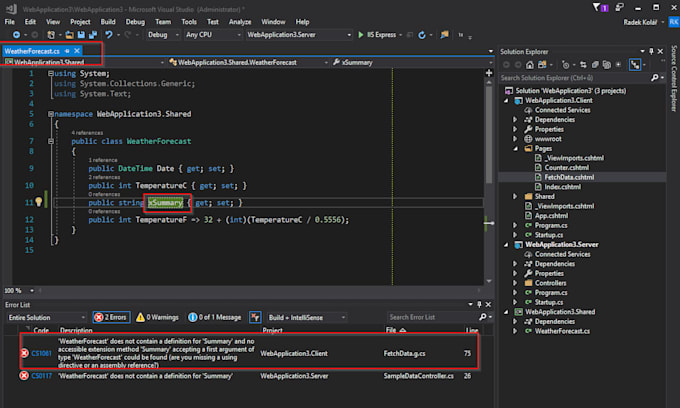Click Sync with Active Document icon
680x408 pixels.
click(583, 65)
